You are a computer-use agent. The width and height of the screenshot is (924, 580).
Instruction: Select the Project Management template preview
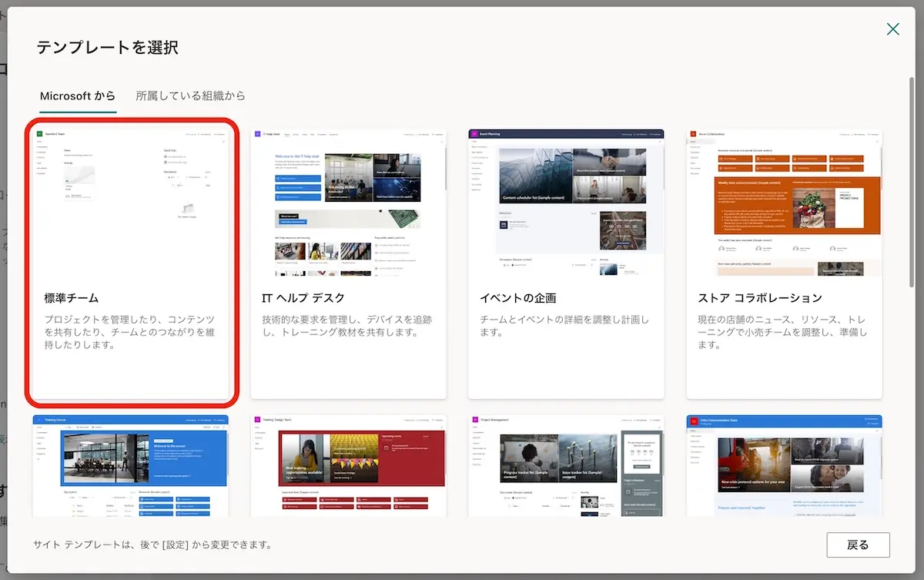click(x=566, y=466)
